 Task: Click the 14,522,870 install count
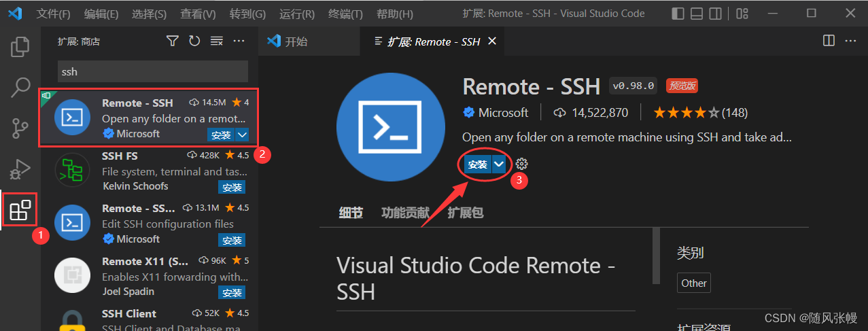pyautogui.click(x=598, y=112)
